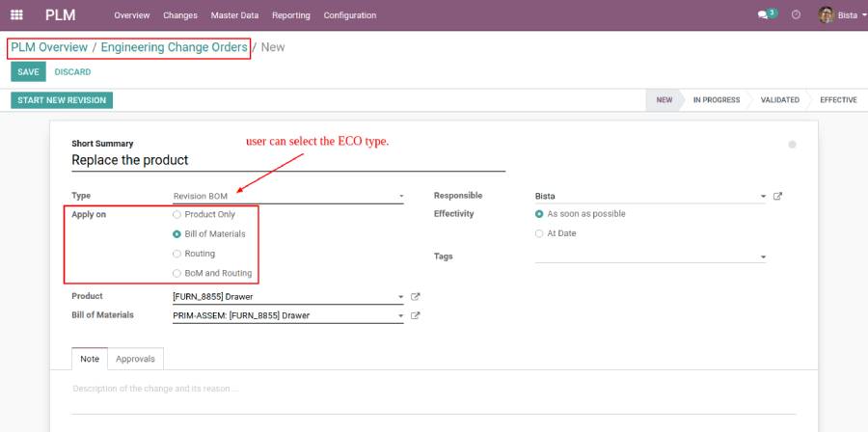The height and width of the screenshot is (432, 868).
Task: Choose the At Date effectivity option
Action: coord(539,233)
